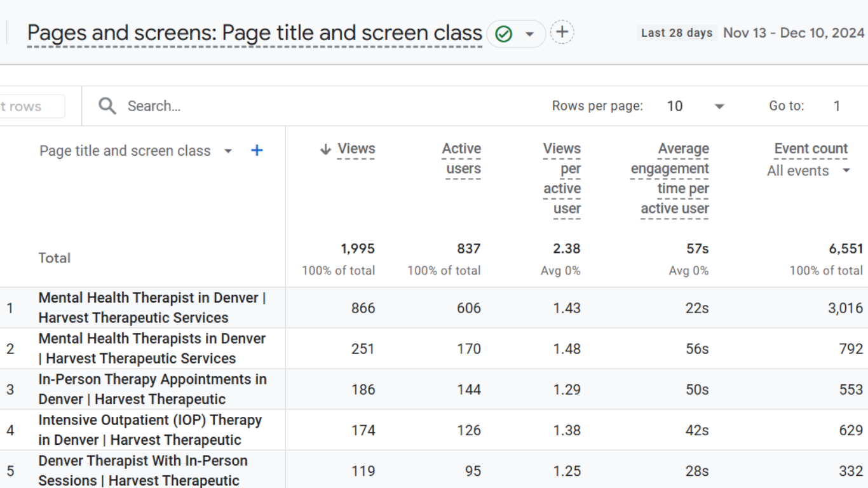Click views value 186 in row 3
The image size is (868, 488).
click(x=363, y=390)
